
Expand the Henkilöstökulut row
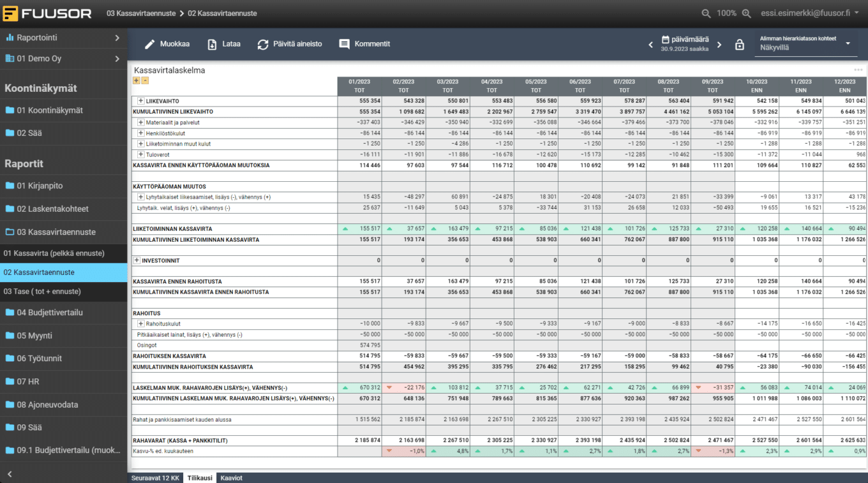coord(140,133)
